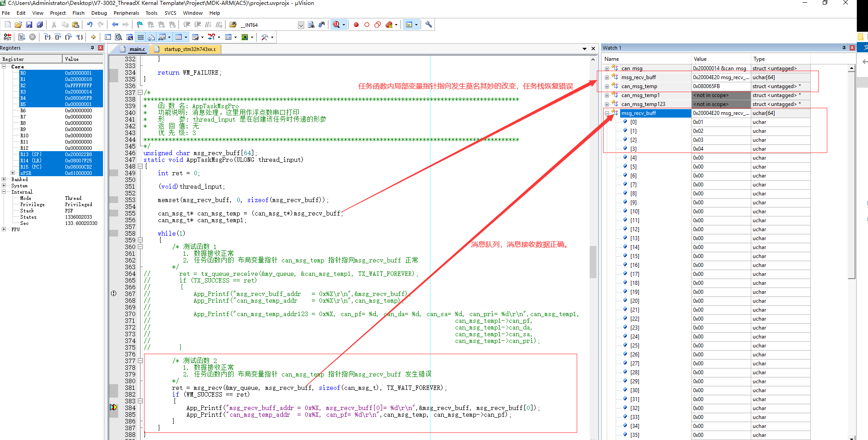The height and width of the screenshot is (440, 868).
Task: Switch to the startup_stm32h743xx.s tab
Action: (185, 49)
